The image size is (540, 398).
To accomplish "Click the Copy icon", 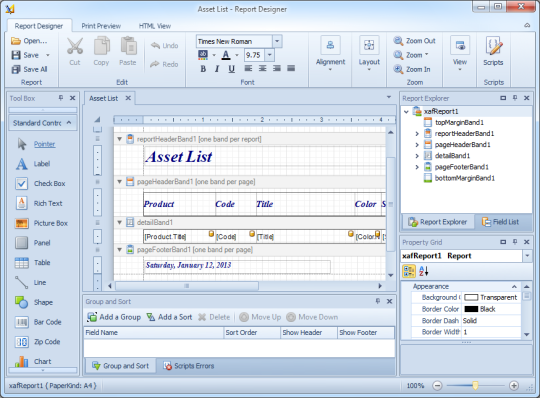I will pyautogui.click(x=102, y=46).
